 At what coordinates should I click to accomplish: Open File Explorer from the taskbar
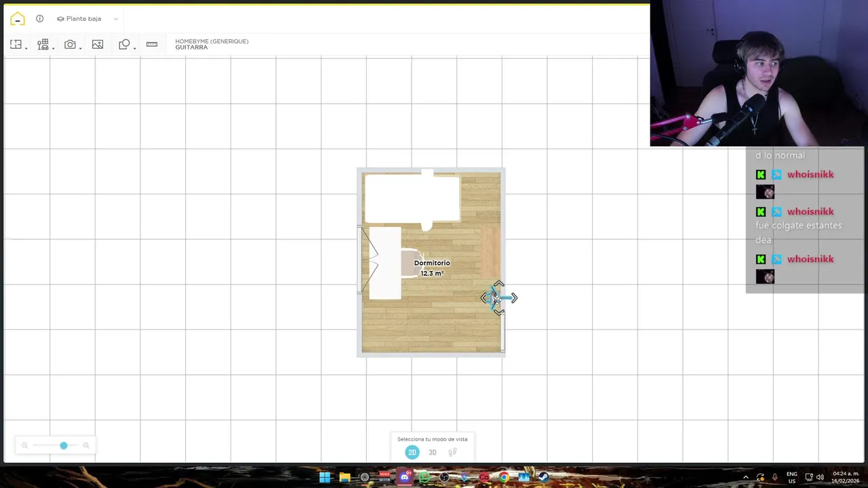coord(344,477)
